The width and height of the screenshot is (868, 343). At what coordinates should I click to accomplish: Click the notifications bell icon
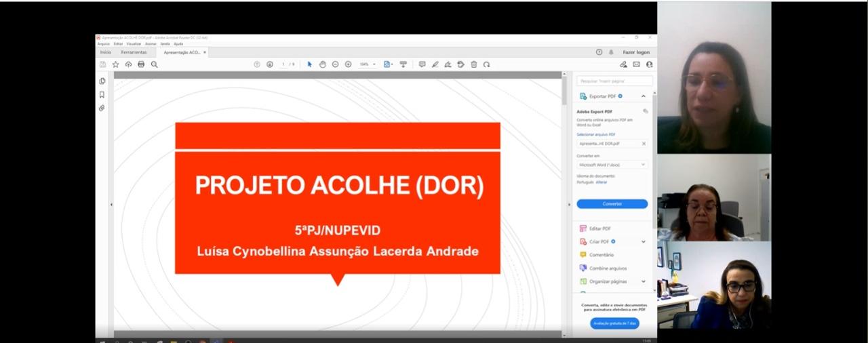pos(611,52)
